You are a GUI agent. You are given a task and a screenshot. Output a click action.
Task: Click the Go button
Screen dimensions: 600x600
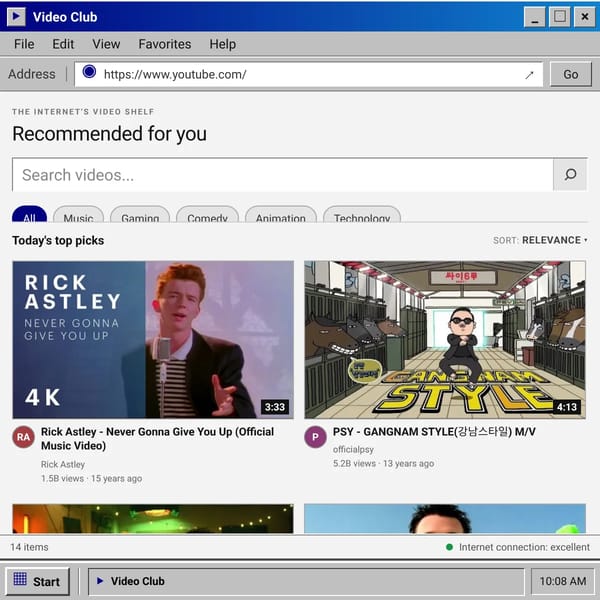coord(571,74)
